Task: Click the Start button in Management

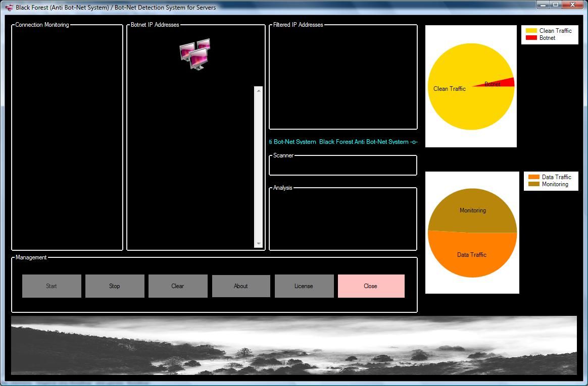Action: [52, 286]
